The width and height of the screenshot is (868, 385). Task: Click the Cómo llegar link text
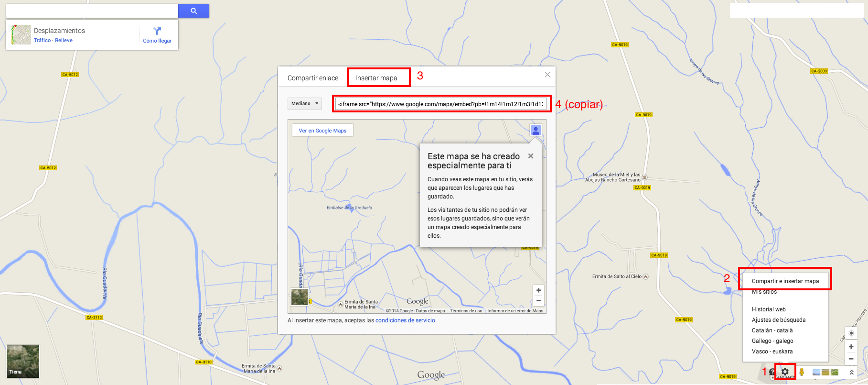click(x=157, y=41)
